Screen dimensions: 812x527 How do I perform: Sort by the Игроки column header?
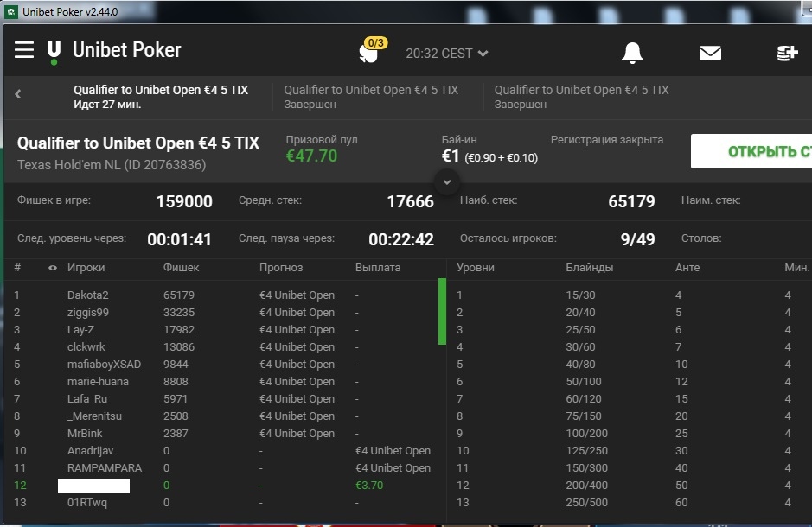coord(86,267)
